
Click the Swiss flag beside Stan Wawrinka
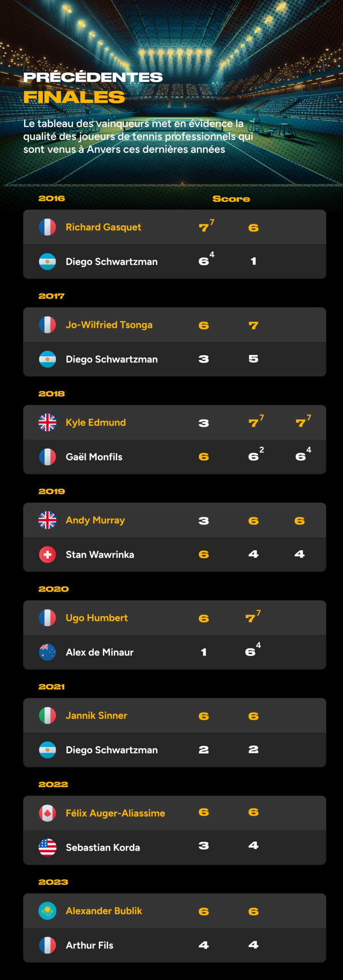47,554
